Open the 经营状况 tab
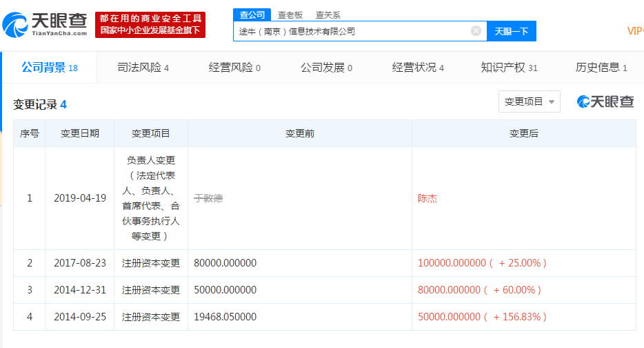Viewport: 644px width, 348px height. (418, 68)
